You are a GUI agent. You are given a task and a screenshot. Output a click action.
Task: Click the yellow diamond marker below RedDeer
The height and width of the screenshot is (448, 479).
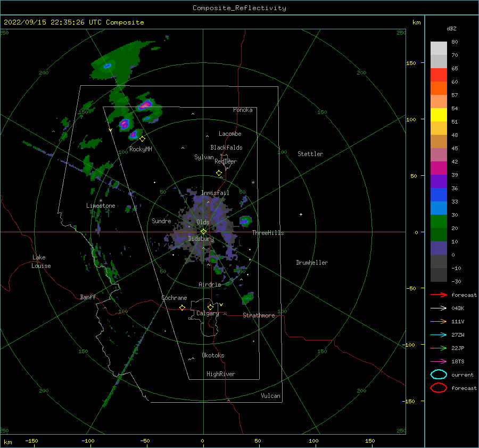click(219, 173)
